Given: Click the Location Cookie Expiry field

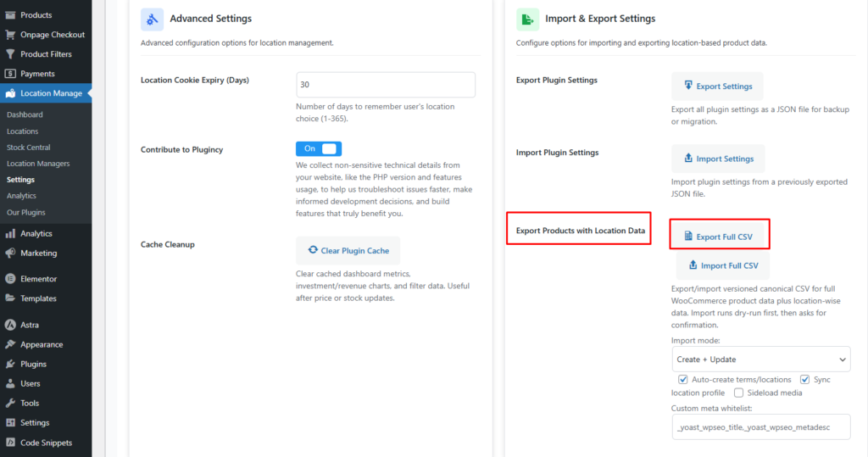Looking at the screenshot, I should click(x=386, y=85).
